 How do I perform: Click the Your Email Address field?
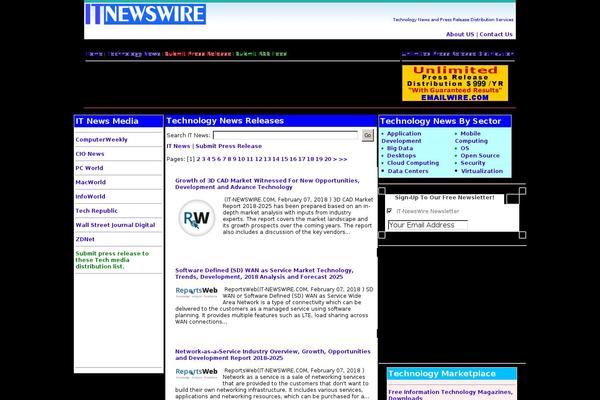[428, 225]
